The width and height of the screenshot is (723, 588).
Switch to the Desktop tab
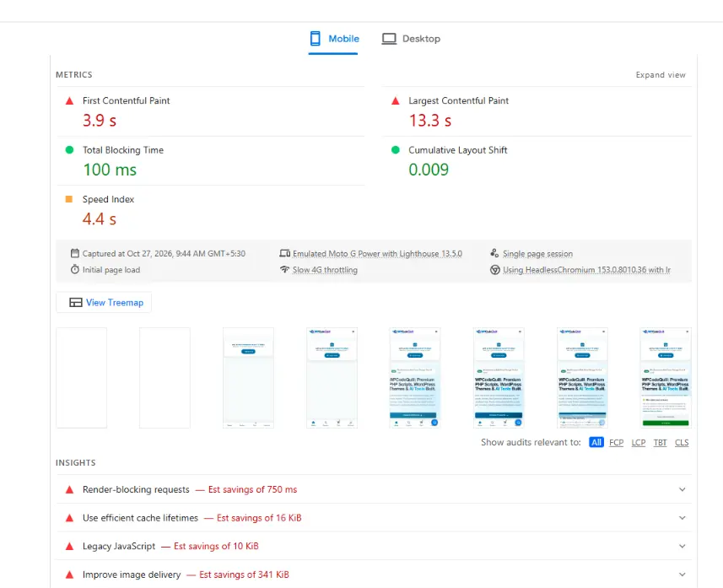click(411, 39)
